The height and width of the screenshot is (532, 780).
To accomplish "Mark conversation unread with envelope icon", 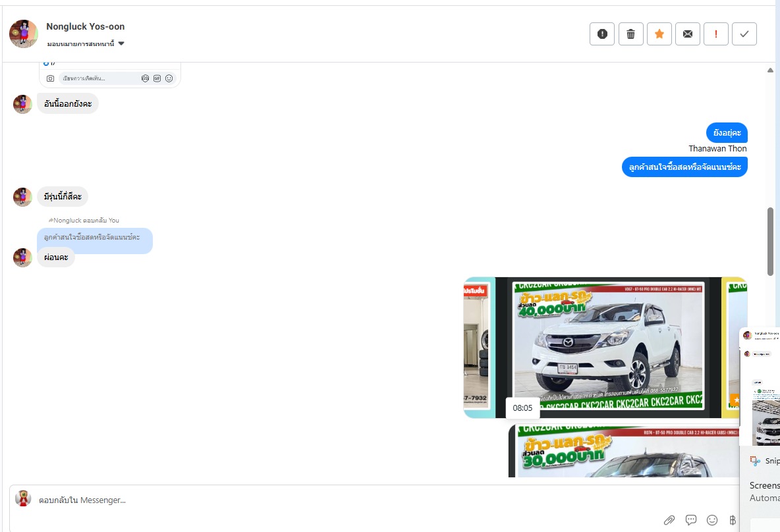I will 688,34.
